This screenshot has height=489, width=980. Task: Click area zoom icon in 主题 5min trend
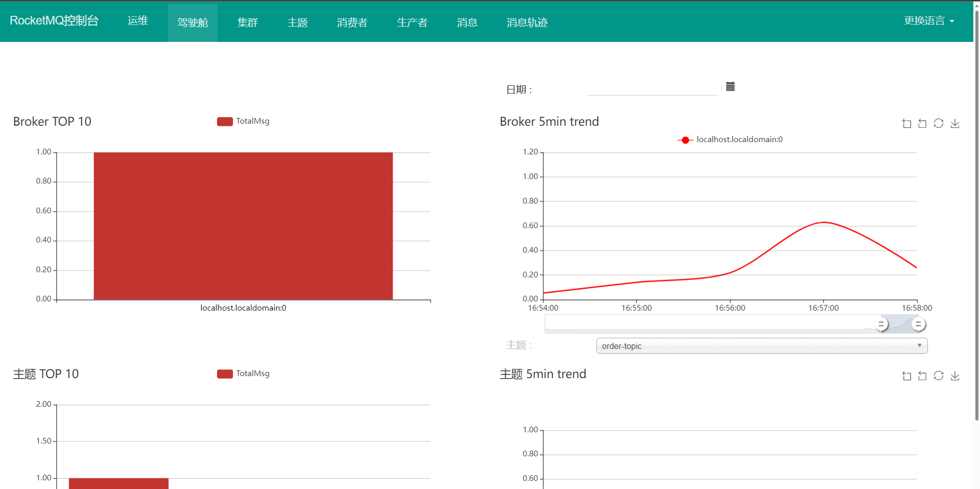tap(906, 376)
